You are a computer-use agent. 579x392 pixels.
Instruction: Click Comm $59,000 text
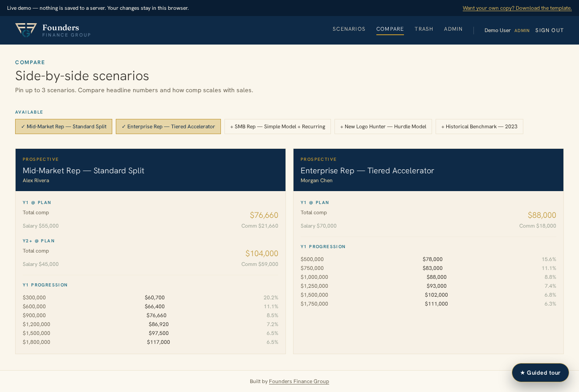coord(260,264)
